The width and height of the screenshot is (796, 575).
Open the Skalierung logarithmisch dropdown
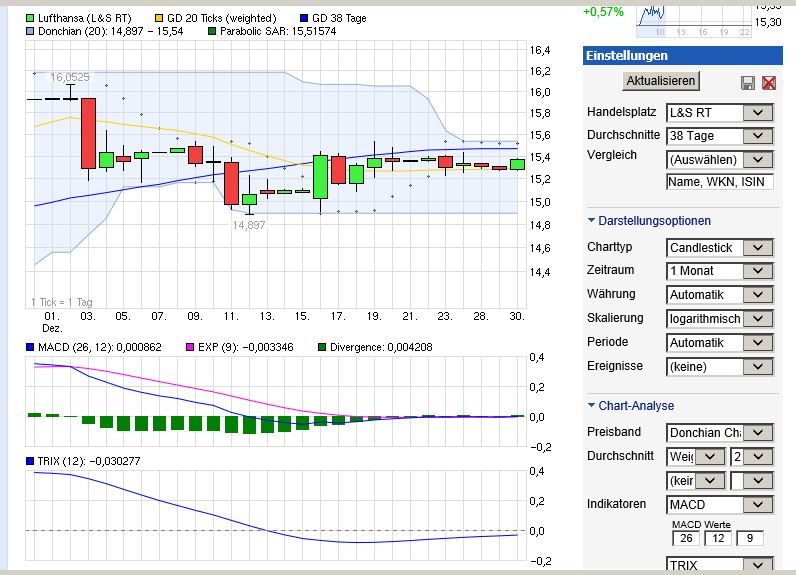coord(719,318)
